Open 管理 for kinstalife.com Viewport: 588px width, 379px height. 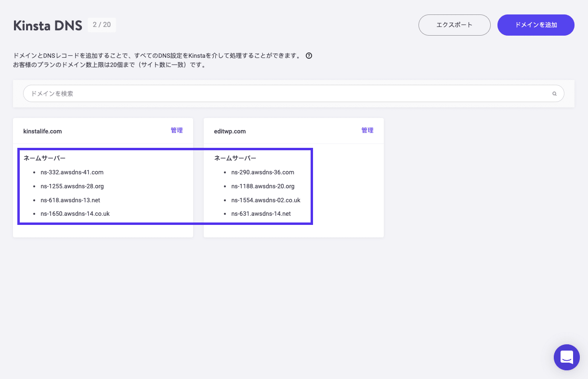(x=176, y=130)
